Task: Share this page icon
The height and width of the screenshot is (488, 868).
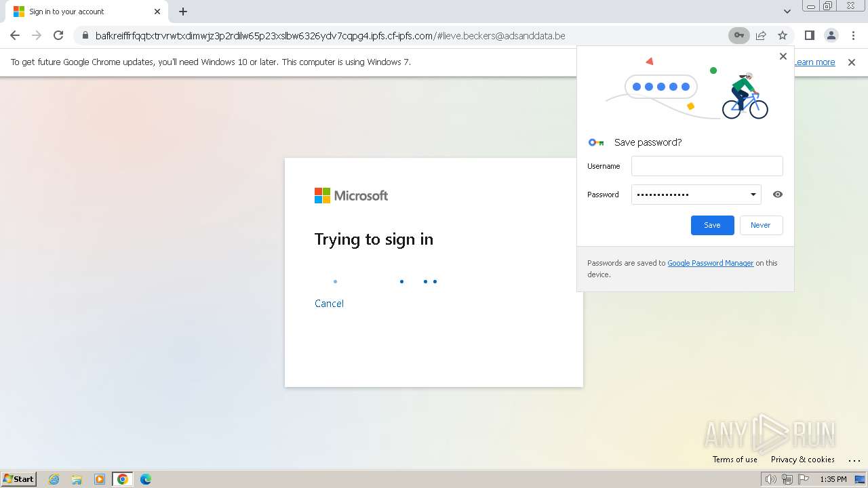Action: click(761, 35)
